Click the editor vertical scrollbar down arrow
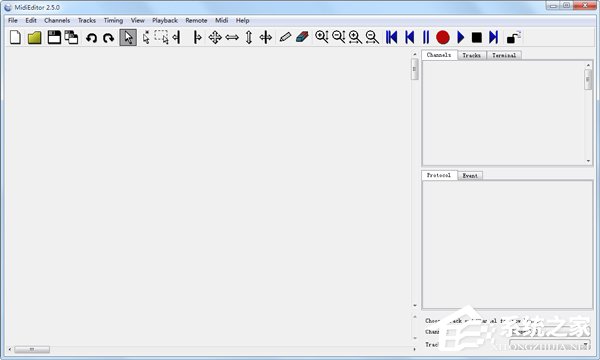Image resolution: width=600 pixels, height=360 pixels. coord(415,305)
